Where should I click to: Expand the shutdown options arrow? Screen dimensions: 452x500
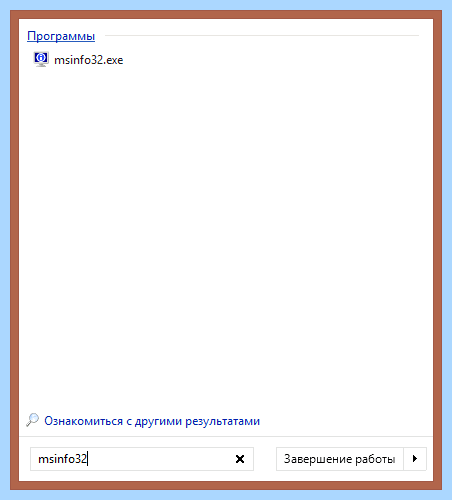click(x=415, y=459)
